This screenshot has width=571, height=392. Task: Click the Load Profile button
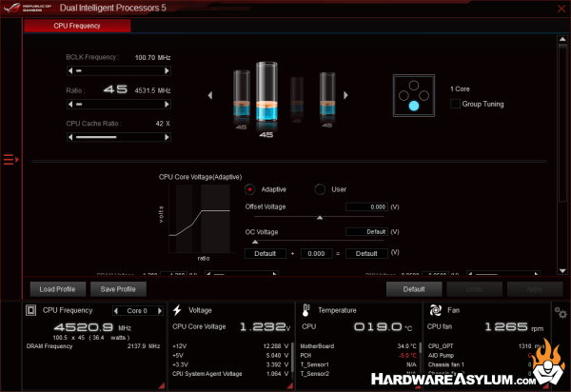pyautogui.click(x=57, y=289)
